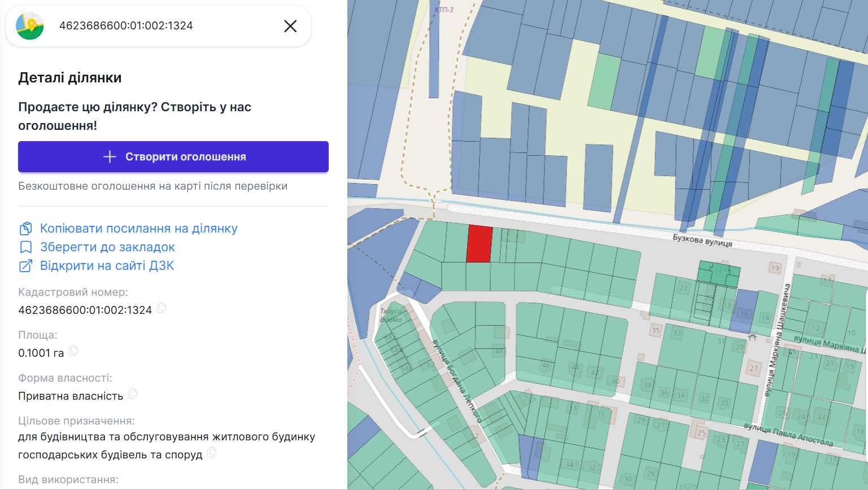Copy the Цільове призначення text using its icon

212,453
